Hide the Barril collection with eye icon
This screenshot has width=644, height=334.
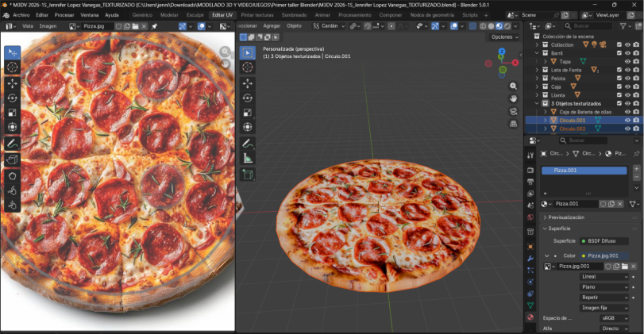pyautogui.click(x=627, y=53)
